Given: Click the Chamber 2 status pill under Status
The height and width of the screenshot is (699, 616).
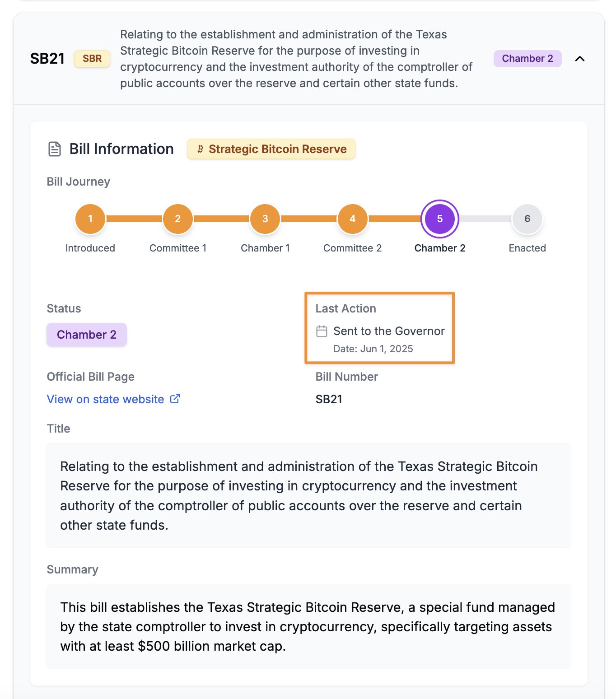Looking at the screenshot, I should click(87, 335).
